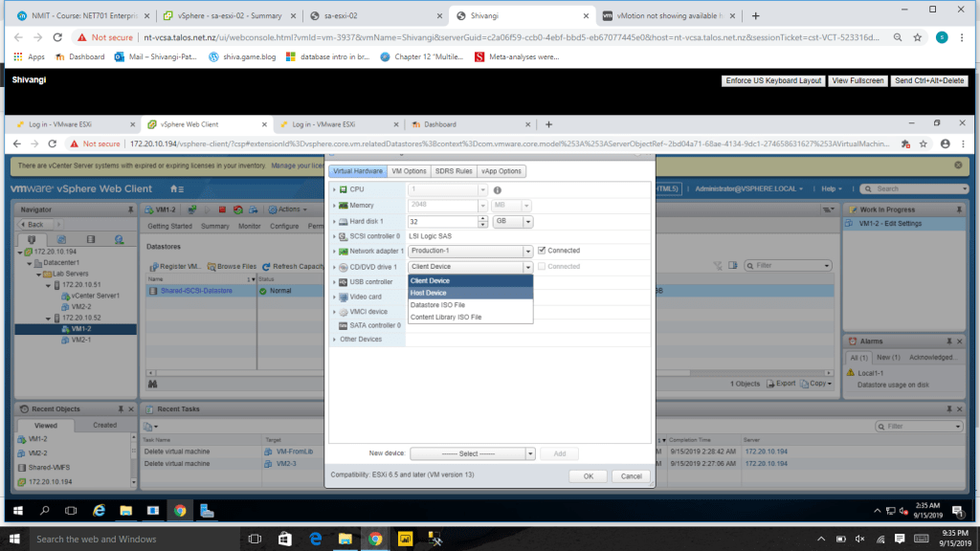980x551 pixels.
Task: Expand the Hard disk 1 row
Action: pos(334,221)
